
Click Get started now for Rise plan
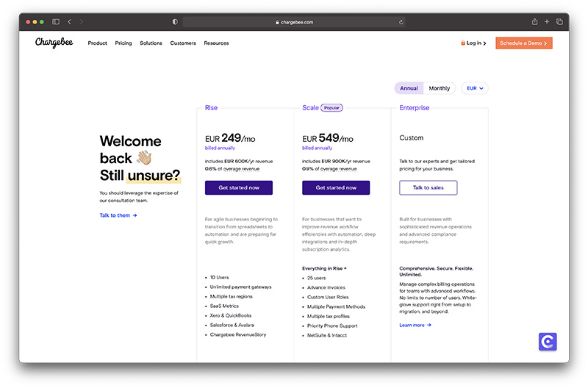coord(239,187)
